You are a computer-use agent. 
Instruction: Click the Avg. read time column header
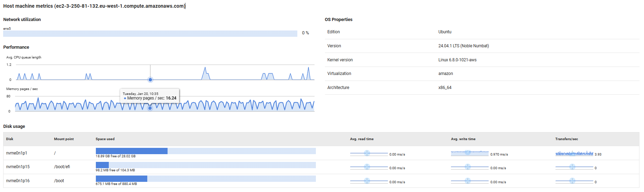tap(362, 139)
